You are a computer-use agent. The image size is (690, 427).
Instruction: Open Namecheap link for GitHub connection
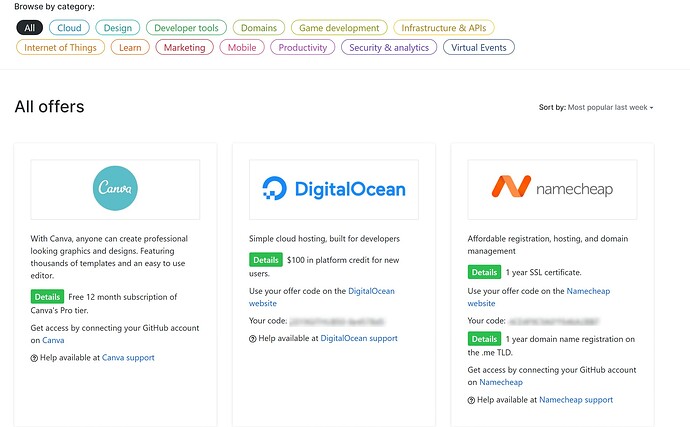pos(501,382)
